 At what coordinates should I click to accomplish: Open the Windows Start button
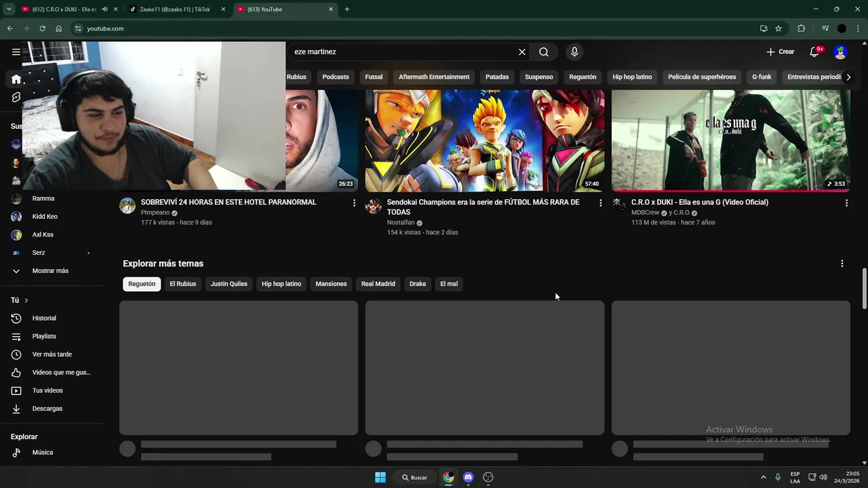[x=380, y=477]
